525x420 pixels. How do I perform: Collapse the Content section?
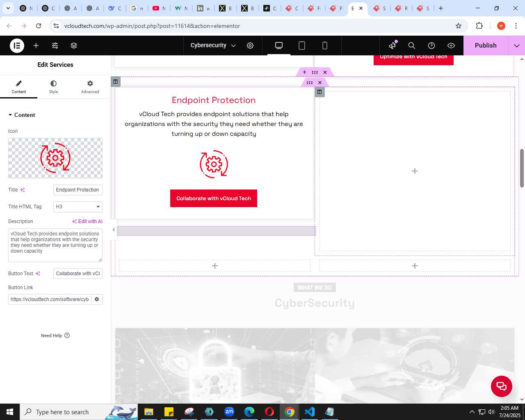tap(22, 115)
